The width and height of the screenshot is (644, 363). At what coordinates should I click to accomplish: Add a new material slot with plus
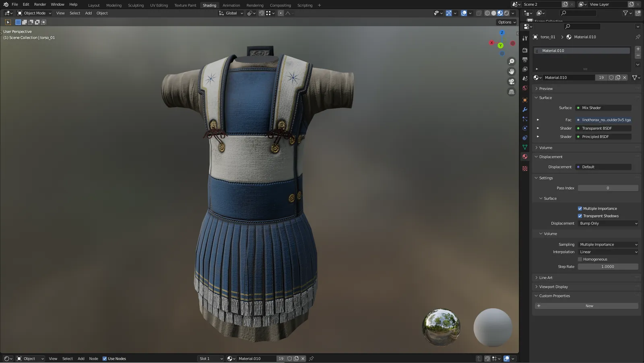(638, 49)
